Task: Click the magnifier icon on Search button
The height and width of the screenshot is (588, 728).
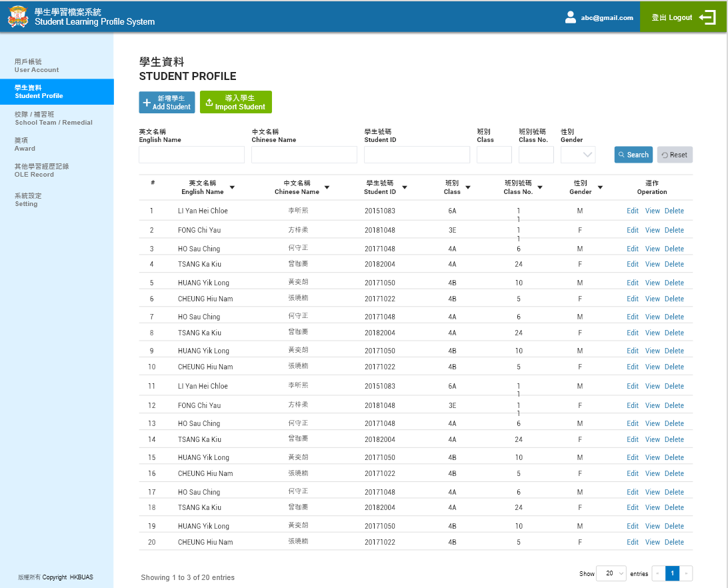Action: pos(621,155)
